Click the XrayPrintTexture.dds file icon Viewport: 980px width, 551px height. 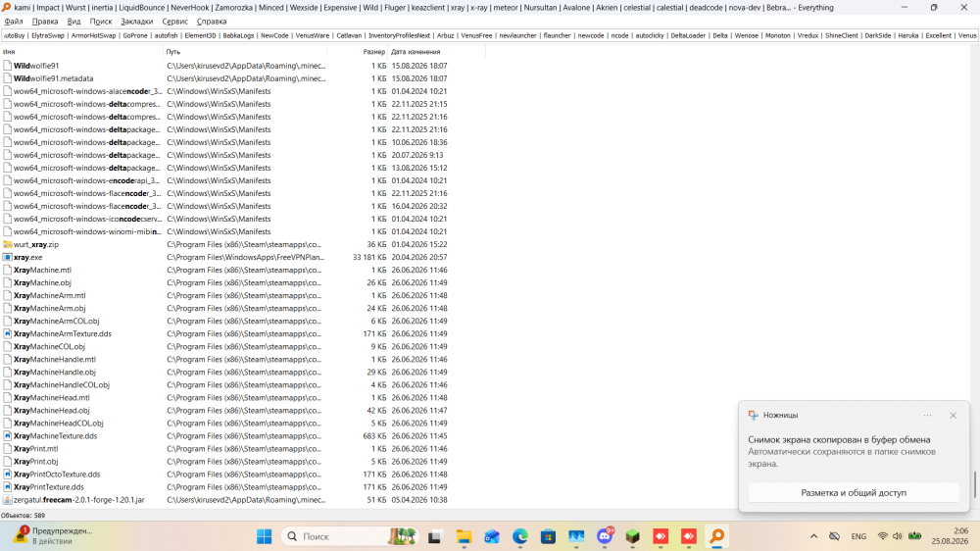[x=8, y=487]
